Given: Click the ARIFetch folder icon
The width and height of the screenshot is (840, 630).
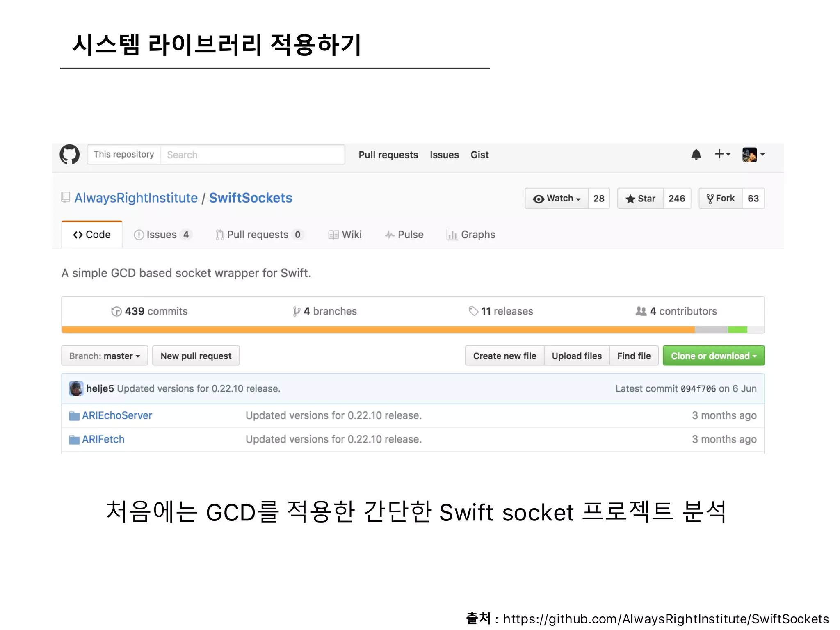Looking at the screenshot, I should tap(74, 440).
